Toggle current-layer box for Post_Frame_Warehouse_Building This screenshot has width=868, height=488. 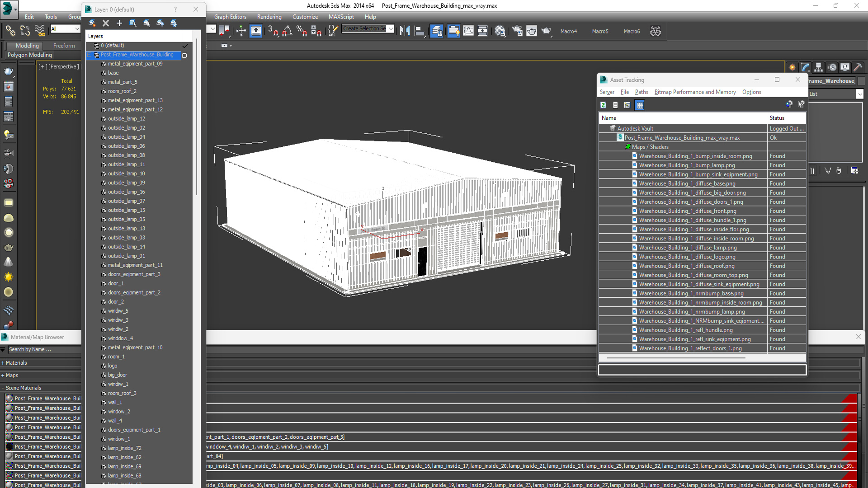[x=184, y=55]
